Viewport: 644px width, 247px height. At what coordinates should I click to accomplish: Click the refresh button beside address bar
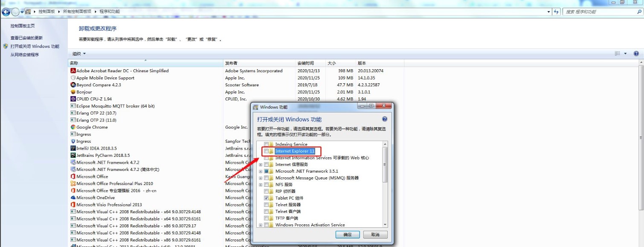[x=556, y=12]
